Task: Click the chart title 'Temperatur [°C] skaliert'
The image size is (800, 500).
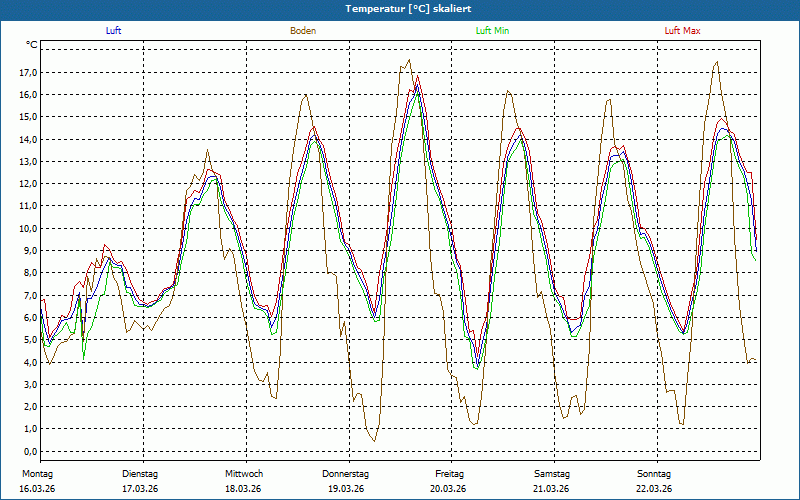Action: tap(400, 8)
